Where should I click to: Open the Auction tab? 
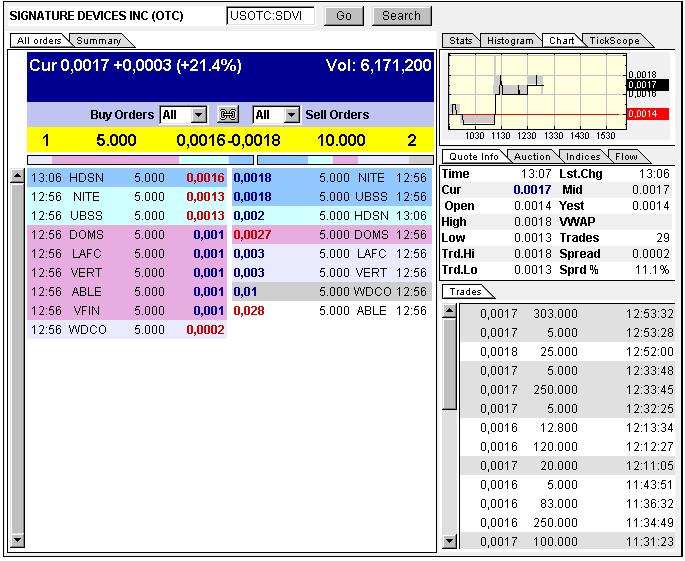(x=532, y=156)
